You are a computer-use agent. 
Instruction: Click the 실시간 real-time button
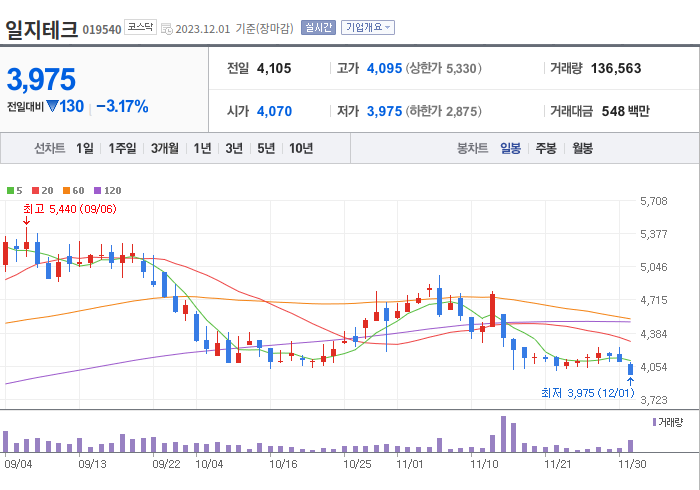pos(318,28)
